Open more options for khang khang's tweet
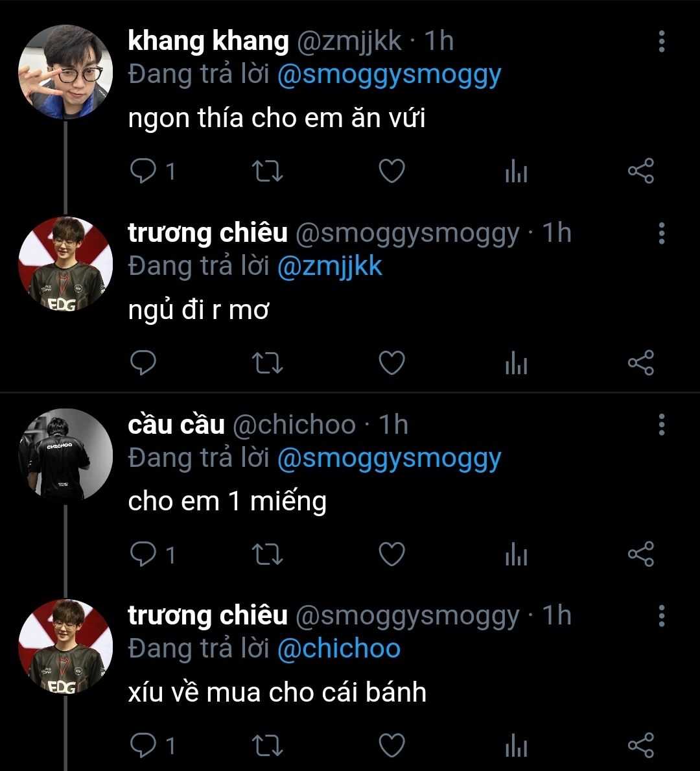 662,42
